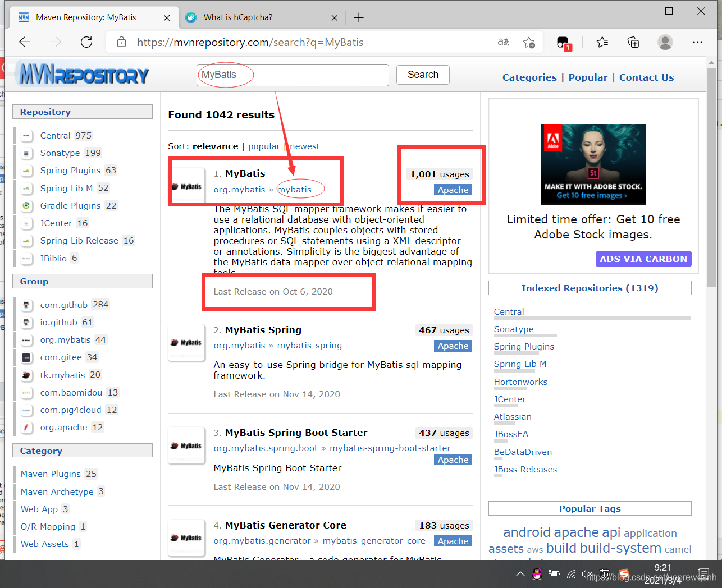Sort results by relevance

pos(215,146)
